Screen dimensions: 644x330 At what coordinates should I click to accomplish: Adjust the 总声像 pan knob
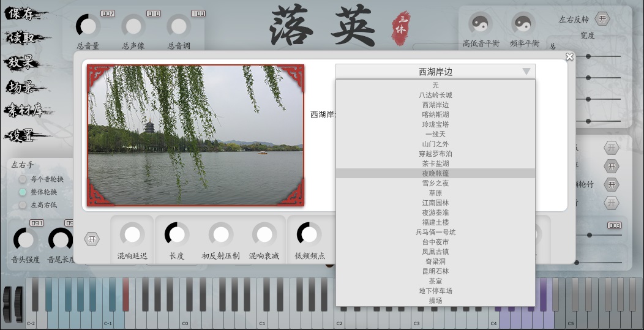133,26
